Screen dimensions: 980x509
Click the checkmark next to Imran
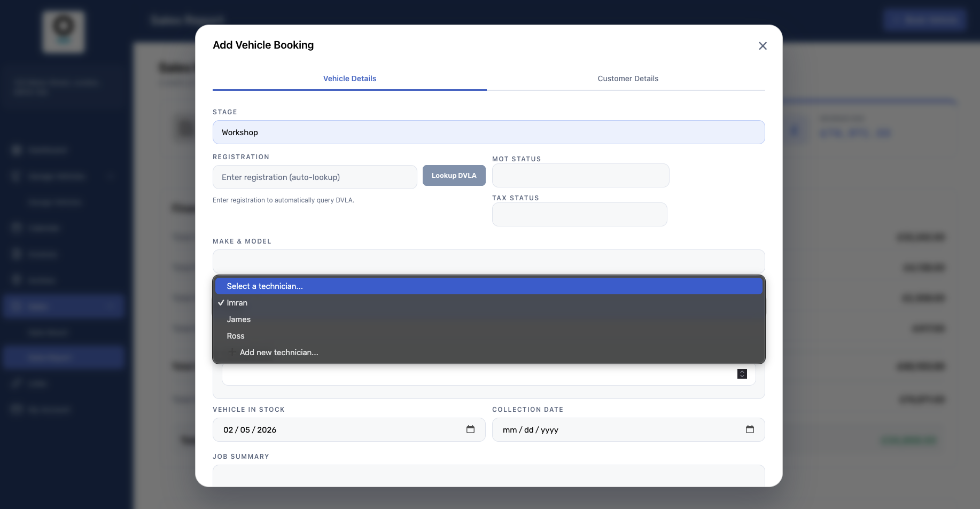point(221,302)
